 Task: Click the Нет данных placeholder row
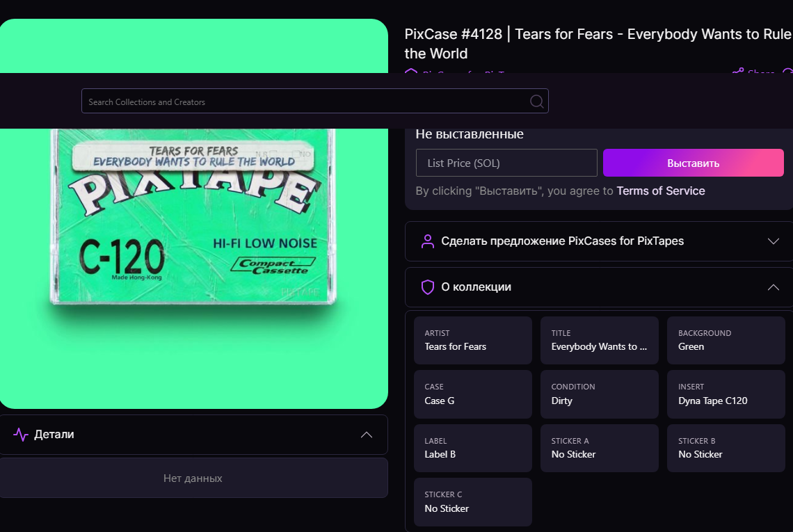coord(193,478)
